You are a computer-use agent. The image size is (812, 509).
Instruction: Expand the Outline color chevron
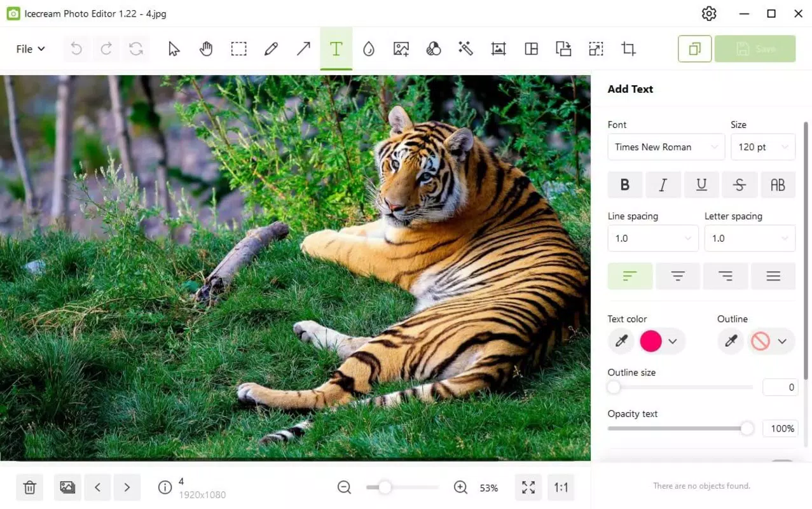click(783, 342)
